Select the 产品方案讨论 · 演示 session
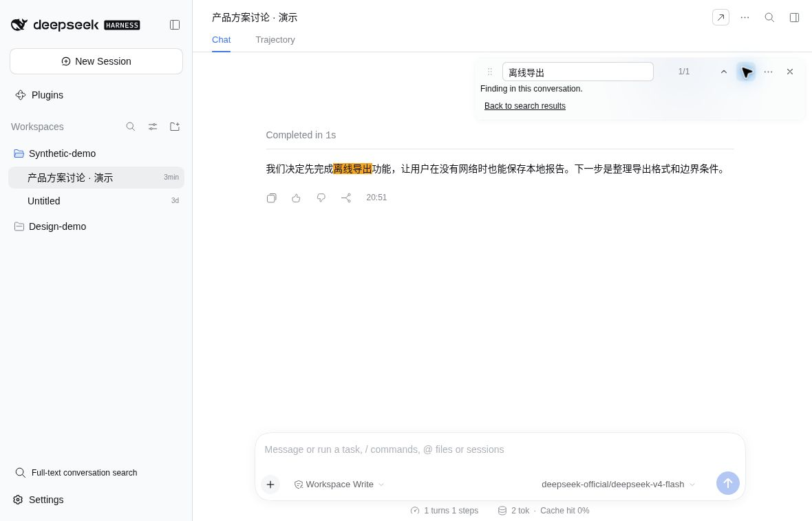The image size is (812, 521). [x=96, y=178]
